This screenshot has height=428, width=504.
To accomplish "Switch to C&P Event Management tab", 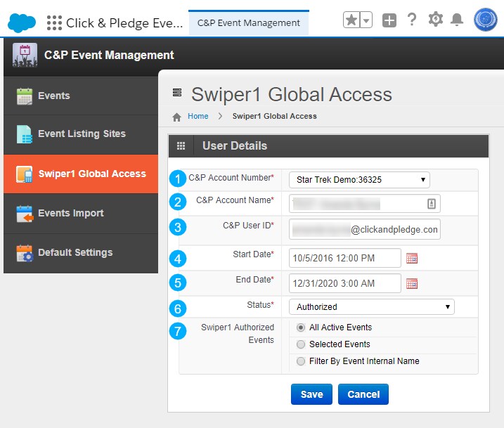I will coord(248,22).
